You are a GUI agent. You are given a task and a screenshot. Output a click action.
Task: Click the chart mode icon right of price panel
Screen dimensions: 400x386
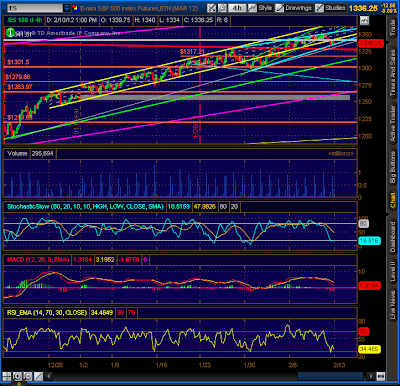364,20
